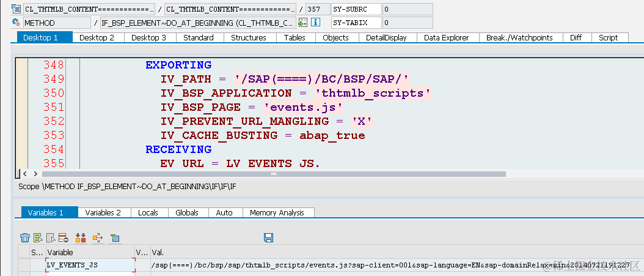The width and height of the screenshot is (644, 276).
Task: Select the Diff tab
Action: [576, 37]
